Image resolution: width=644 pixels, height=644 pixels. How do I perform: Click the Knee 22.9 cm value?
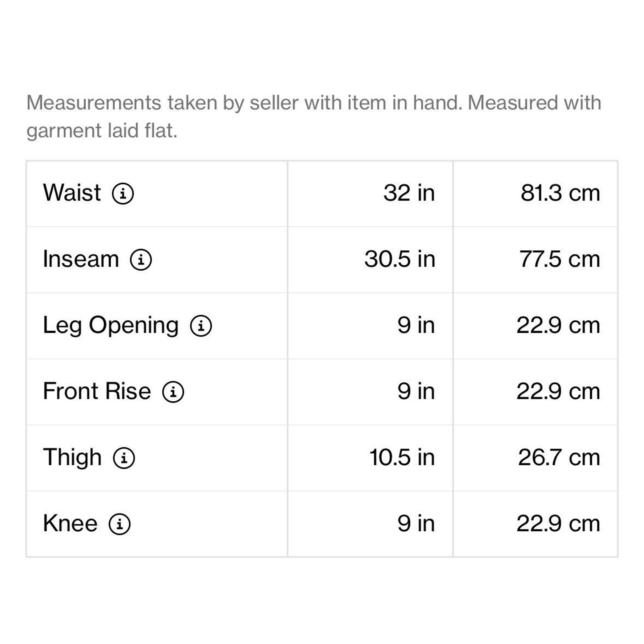[x=558, y=524]
